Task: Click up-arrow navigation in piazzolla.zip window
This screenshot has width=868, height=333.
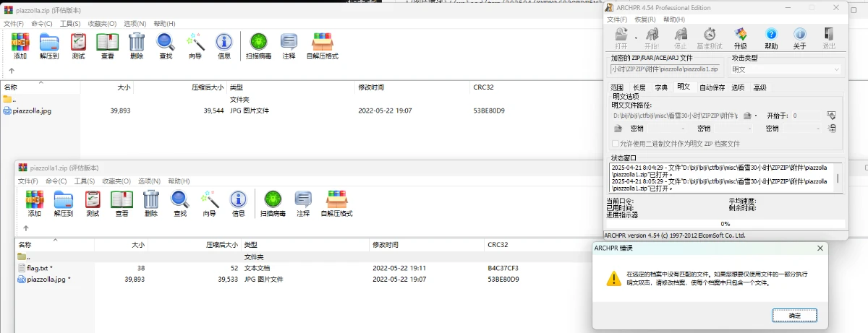Action: pyautogui.click(x=12, y=71)
